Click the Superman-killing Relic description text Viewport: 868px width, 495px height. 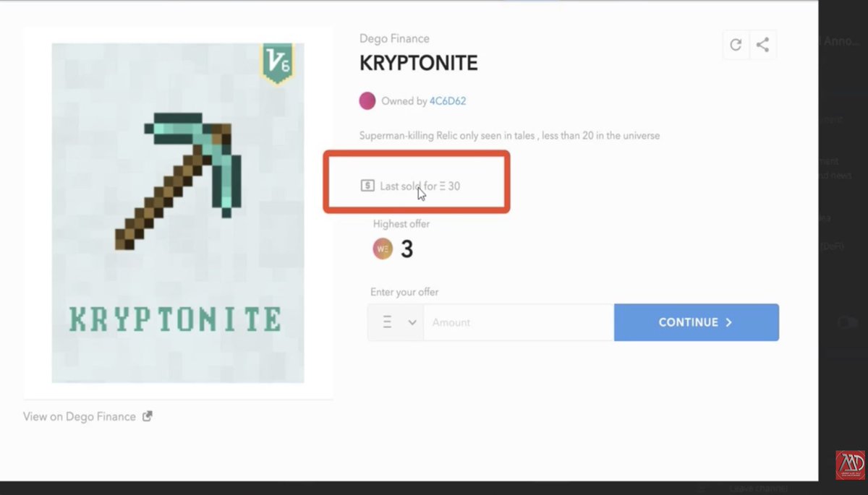510,135
